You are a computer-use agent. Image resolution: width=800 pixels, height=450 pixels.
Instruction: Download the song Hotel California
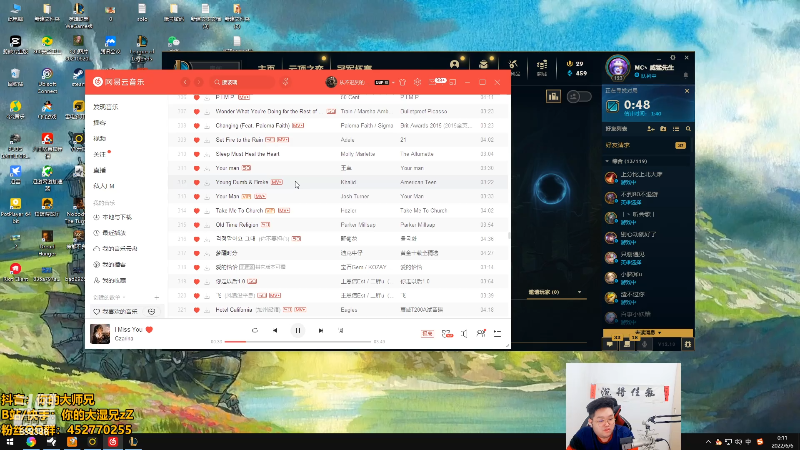[x=207, y=310]
